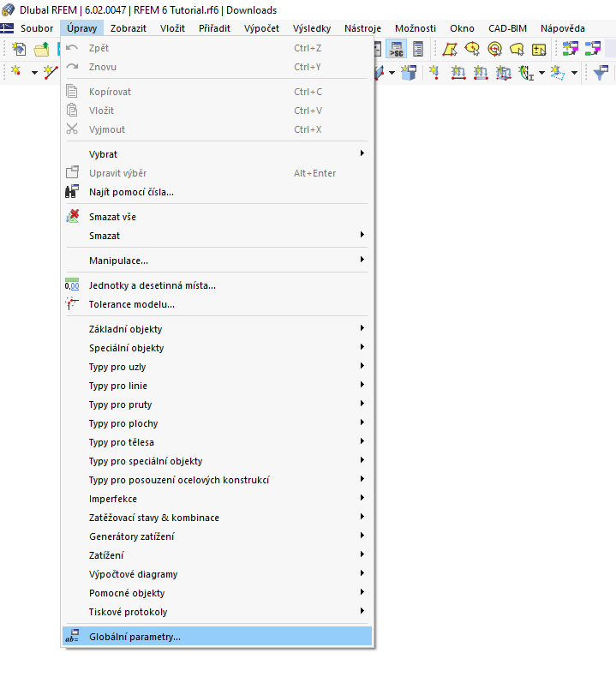Open the Výpočet menu
Screen dimensions: 616x683
pyautogui.click(x=261, y=28)
